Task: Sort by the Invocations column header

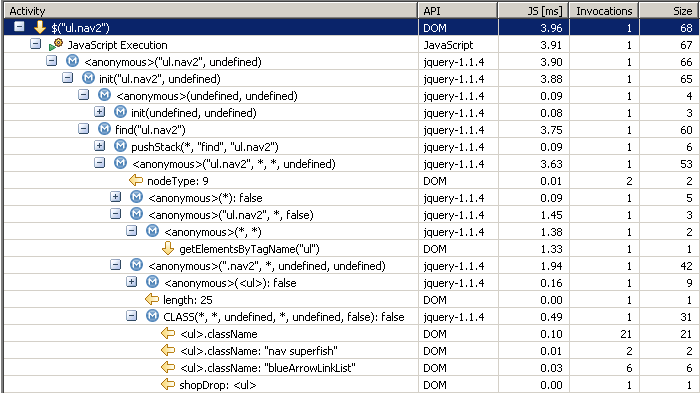Action: click(x=604, y=10)
